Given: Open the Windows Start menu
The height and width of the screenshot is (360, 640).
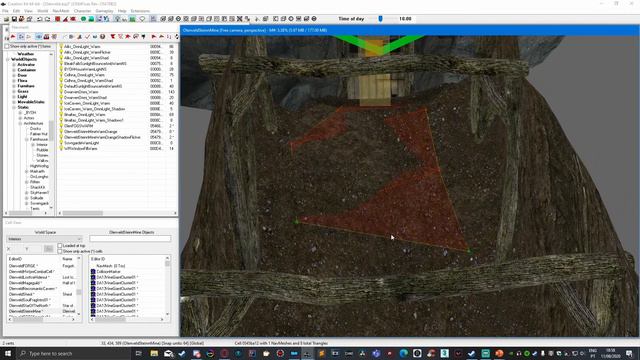Looking at the screenshot, I should (x=8, y=353).
